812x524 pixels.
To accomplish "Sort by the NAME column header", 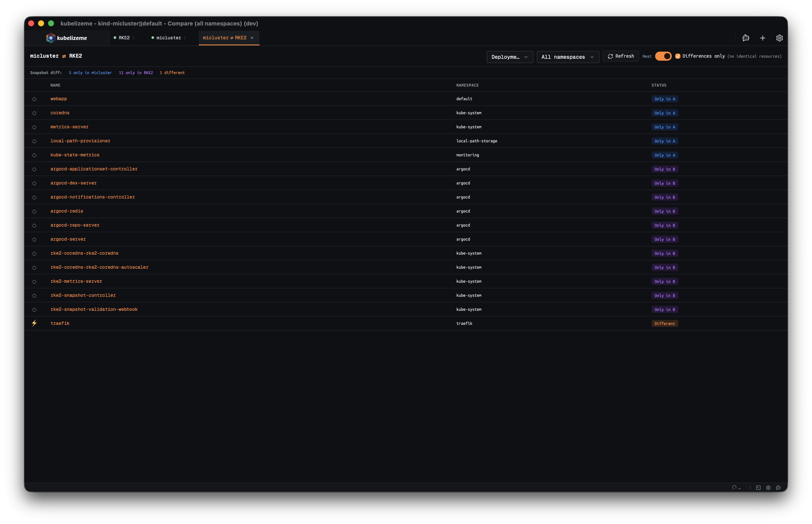I will pyautogui.click(x=56, y=85).
